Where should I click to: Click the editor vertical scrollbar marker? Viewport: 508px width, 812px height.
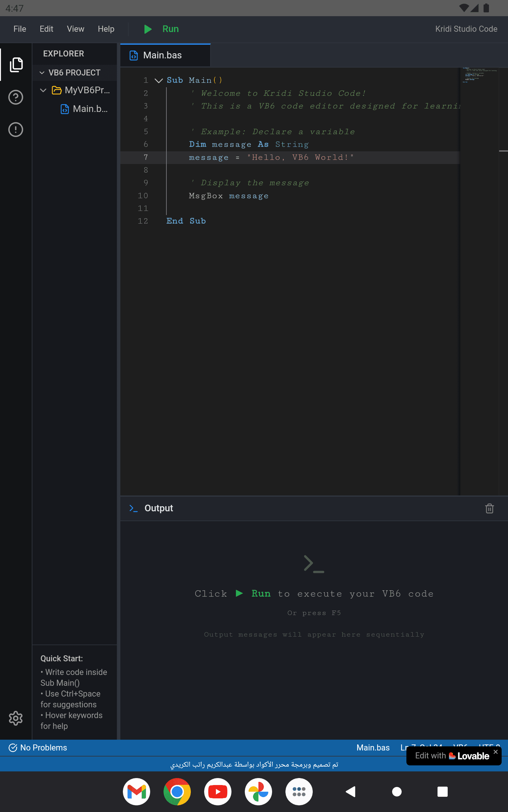click(503, 151)
